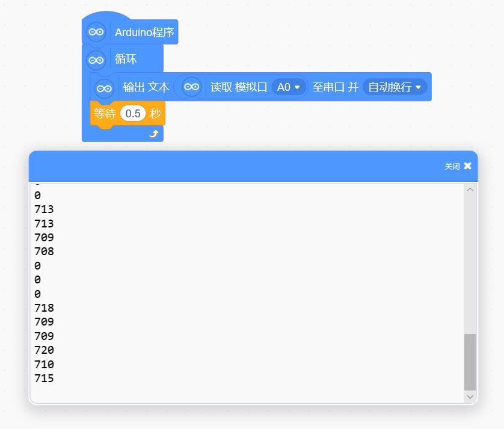Select the Arduino程序 block label
Image resolution: width=504 pixels, height=429 pixels.
(x=144, y=32)
